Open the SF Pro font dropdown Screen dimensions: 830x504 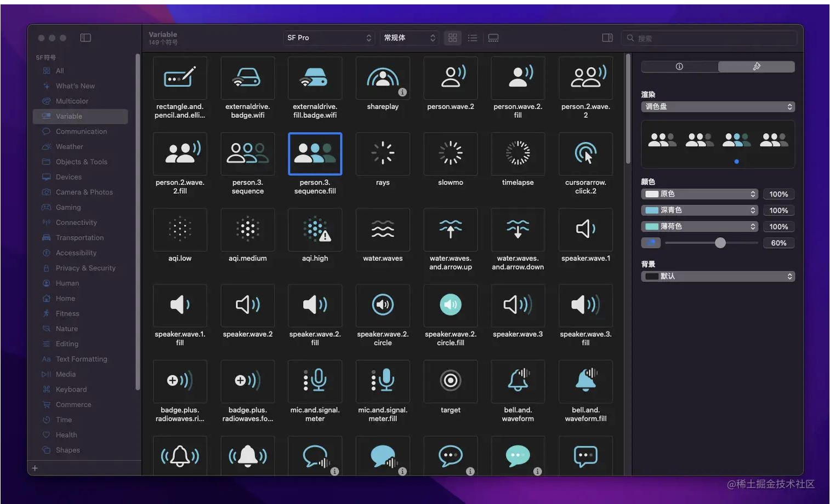pyautogui.click(x=329, y=38)
